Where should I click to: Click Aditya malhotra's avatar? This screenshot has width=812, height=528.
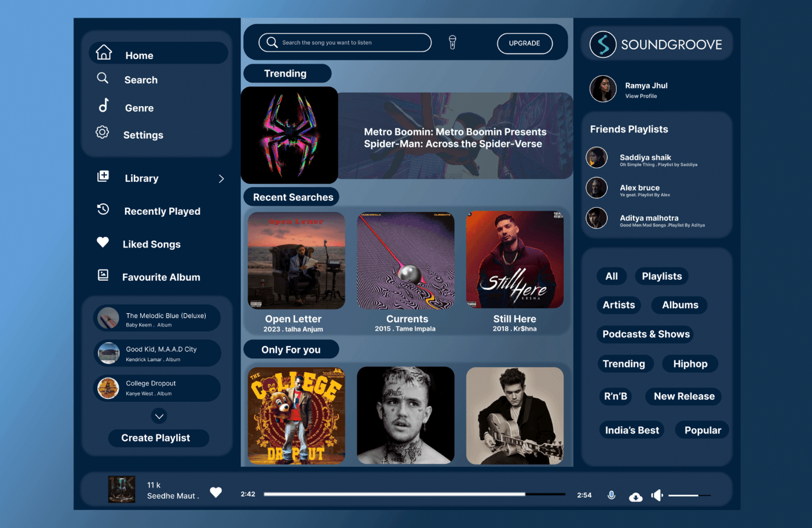coord(597,218)
